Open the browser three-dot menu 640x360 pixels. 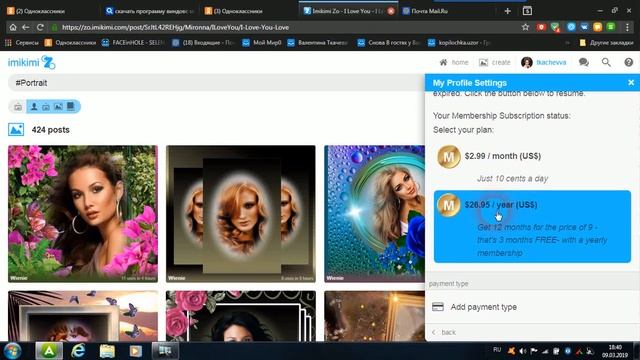627,27
